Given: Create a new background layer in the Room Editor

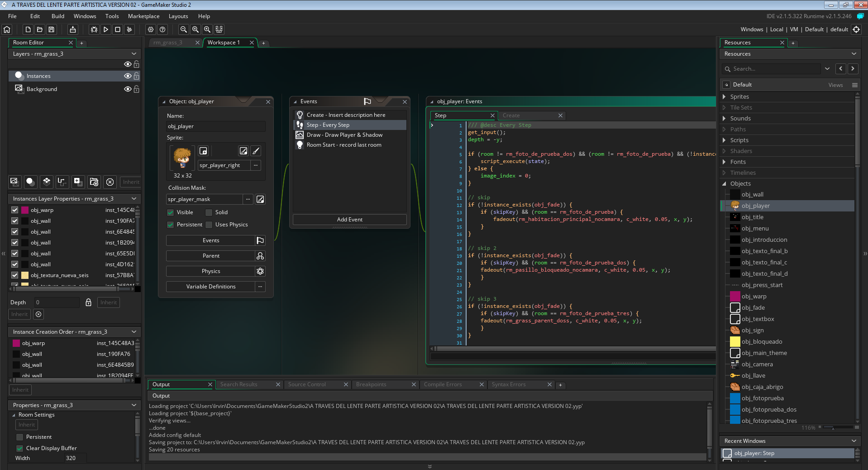Looking at the screenshot, I should coord(14,182).
